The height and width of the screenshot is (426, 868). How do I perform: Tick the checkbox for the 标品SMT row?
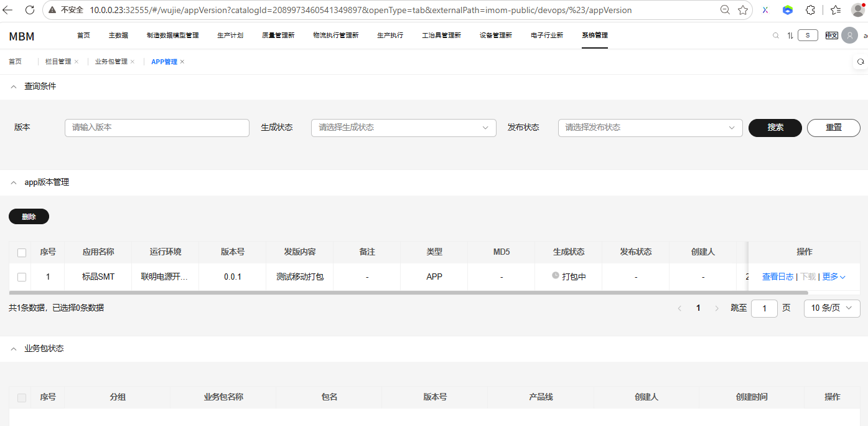(x=22, y=277)
